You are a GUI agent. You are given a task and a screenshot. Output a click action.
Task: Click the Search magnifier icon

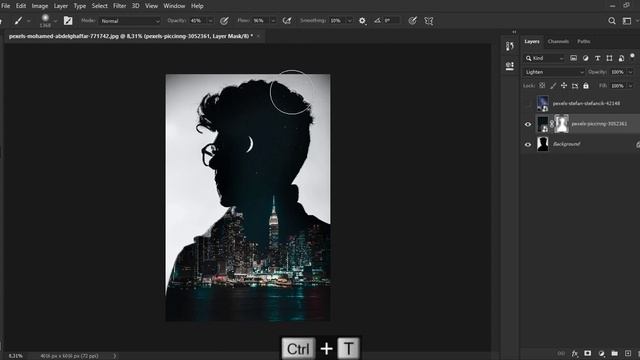coord(612,21)
